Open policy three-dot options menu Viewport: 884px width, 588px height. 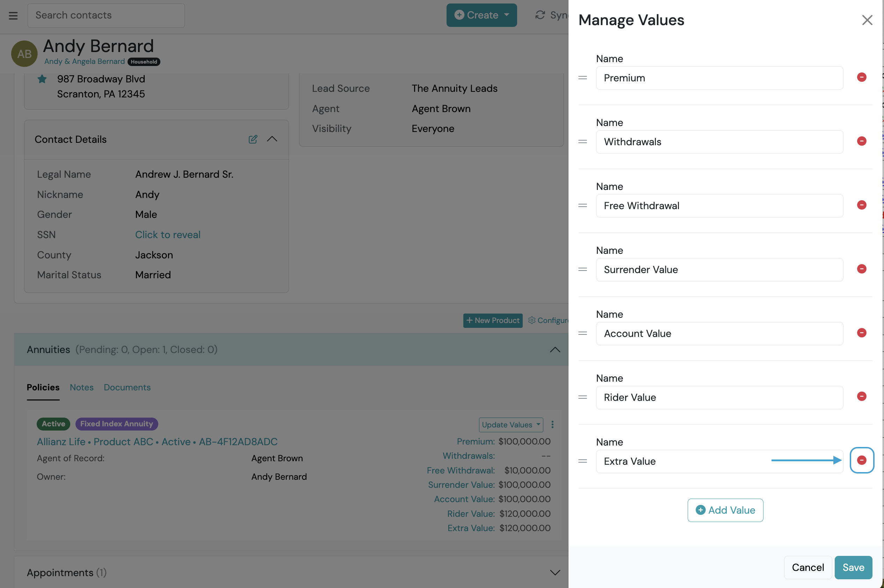point(552,425)
